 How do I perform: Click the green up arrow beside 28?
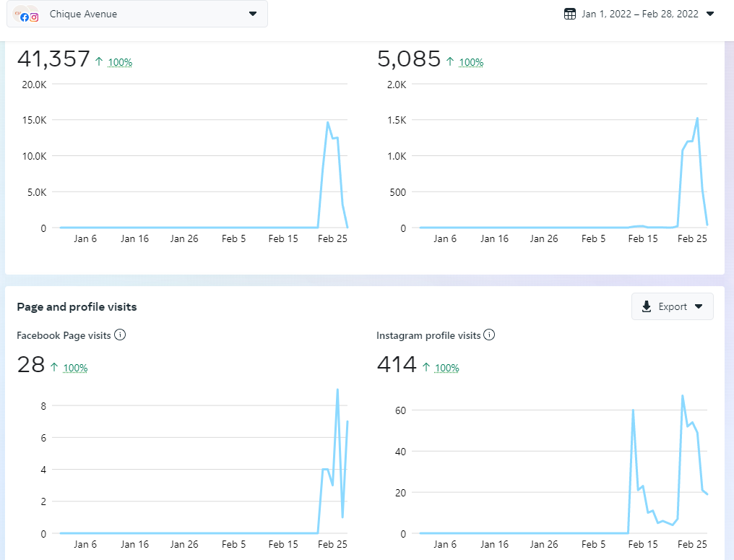[x=54, y=367]
